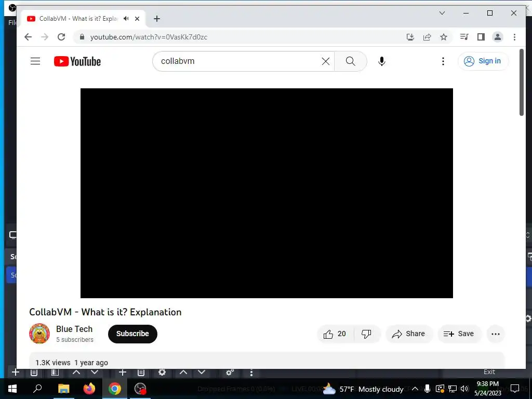View site info lock icon

tap(82, 37)
